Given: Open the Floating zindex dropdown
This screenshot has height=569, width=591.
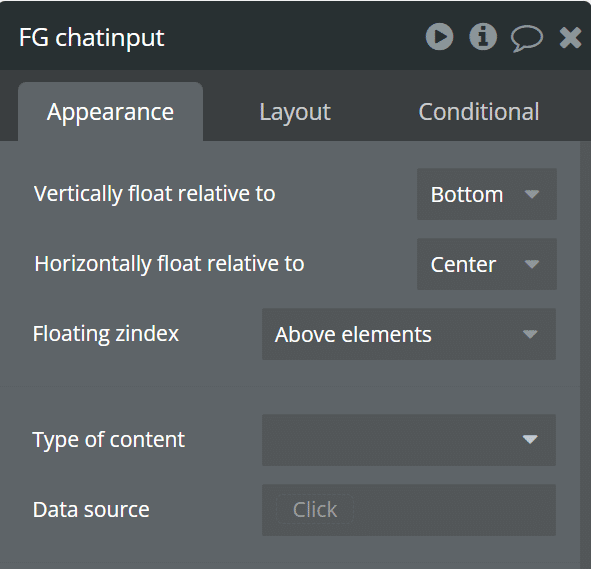Looking at the screenshot, I should coord(409,334).
